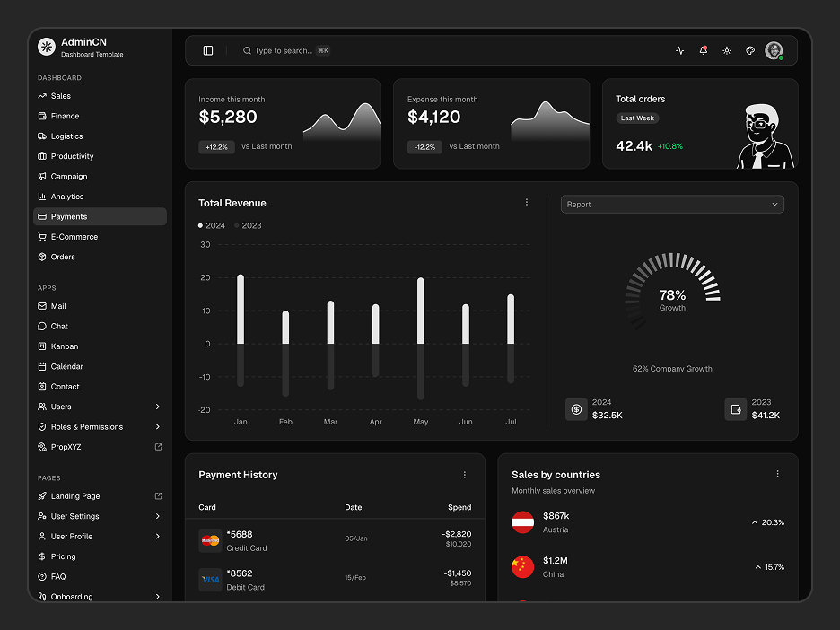This screenshot has width=840, height=630.
Task: Open the activity pulse icon
Action: pyautogui.click(x=680, y=50)
